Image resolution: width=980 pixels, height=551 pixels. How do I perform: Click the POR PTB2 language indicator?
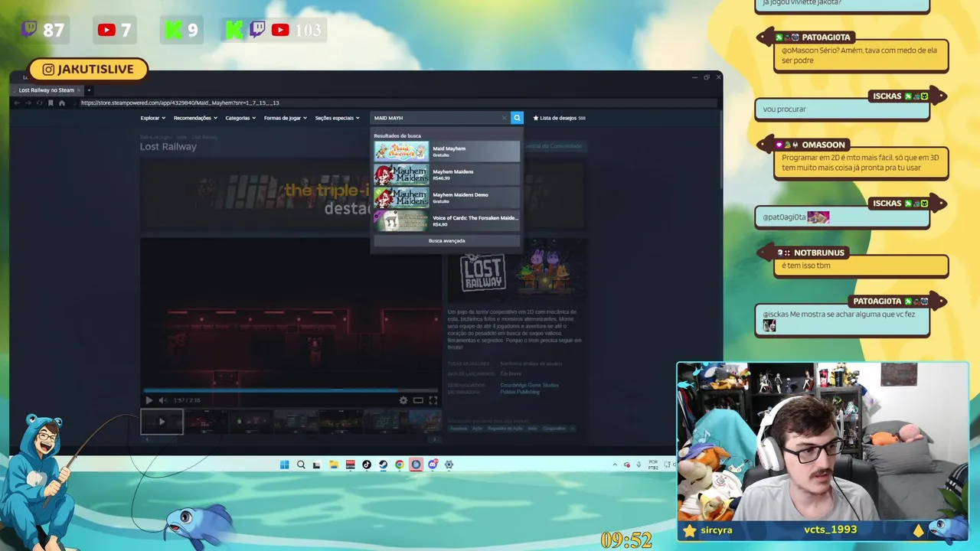pyautogui.click(x=653, y=465)
